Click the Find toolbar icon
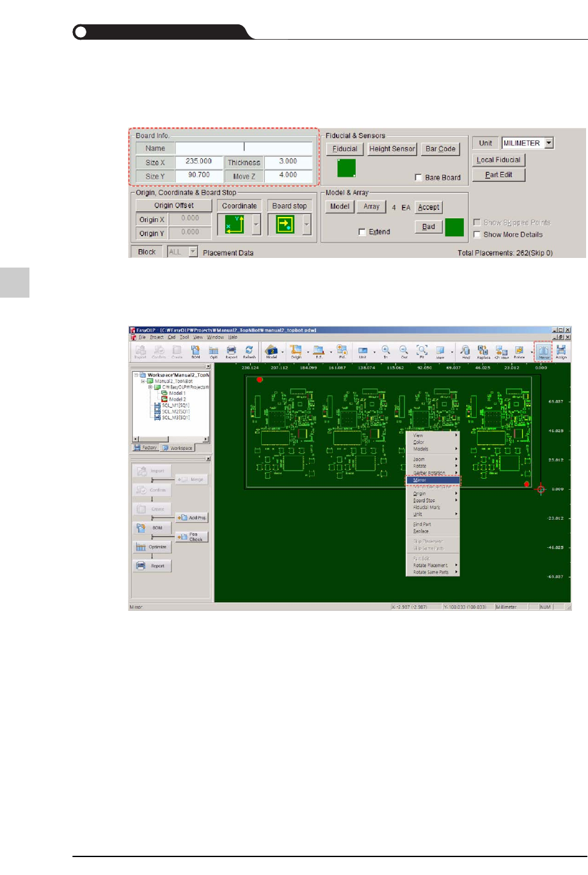Viewport: 588px width, 875px height. coord(466,351)
